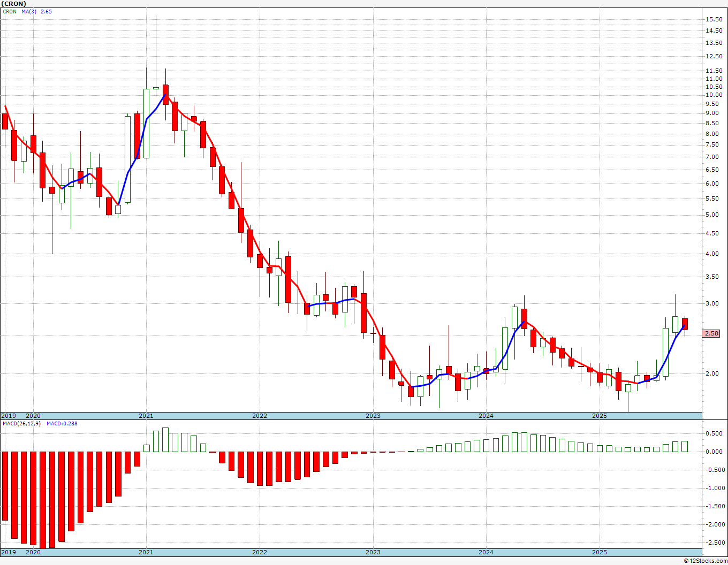Click the 15.50 price axis label
The height and width of the screenshot is (565, 728).
click(x=714, y=19)
